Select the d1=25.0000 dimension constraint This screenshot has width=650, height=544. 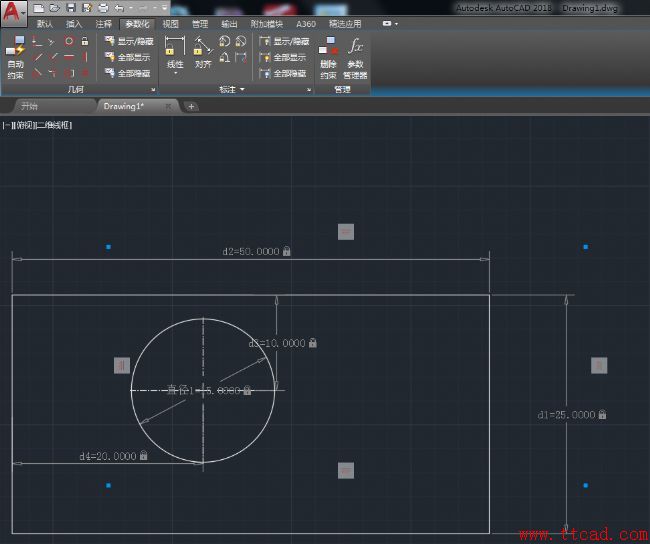point(572,415)
